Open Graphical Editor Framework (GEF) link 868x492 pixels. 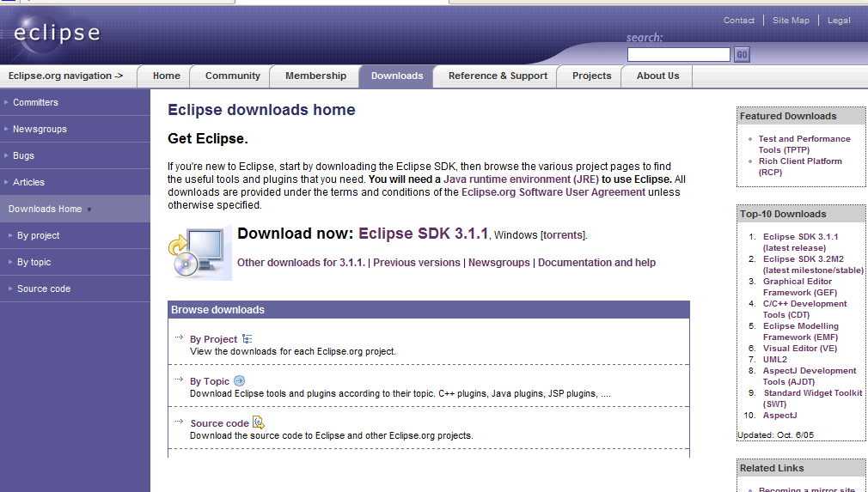click(800, 286)
